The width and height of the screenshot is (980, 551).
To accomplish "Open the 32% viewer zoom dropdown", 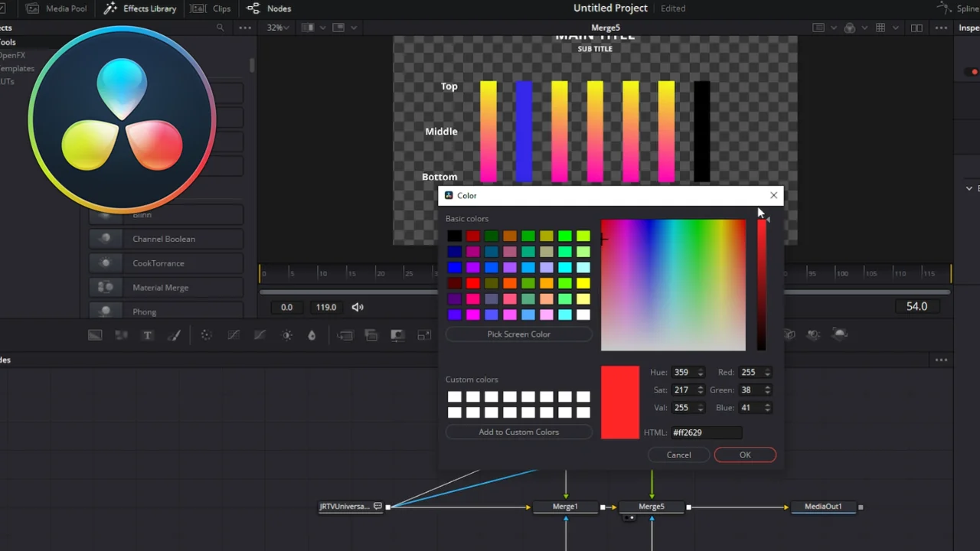I will coord(278,28).
